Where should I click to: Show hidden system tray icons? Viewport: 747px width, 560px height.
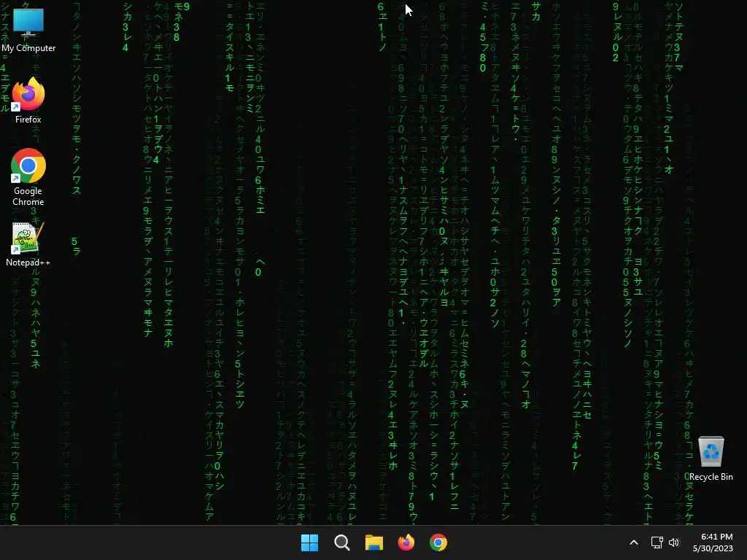pyautogui.click(x=634, y=542)
